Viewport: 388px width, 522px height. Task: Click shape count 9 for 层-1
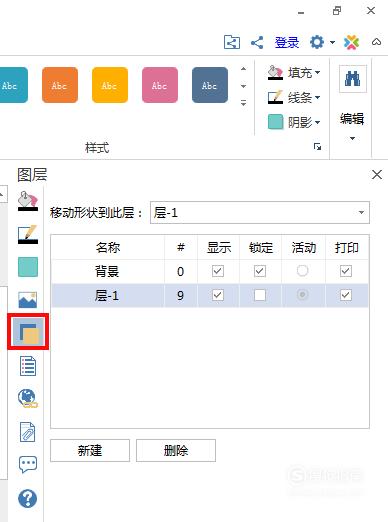click(x=181, y=295)
